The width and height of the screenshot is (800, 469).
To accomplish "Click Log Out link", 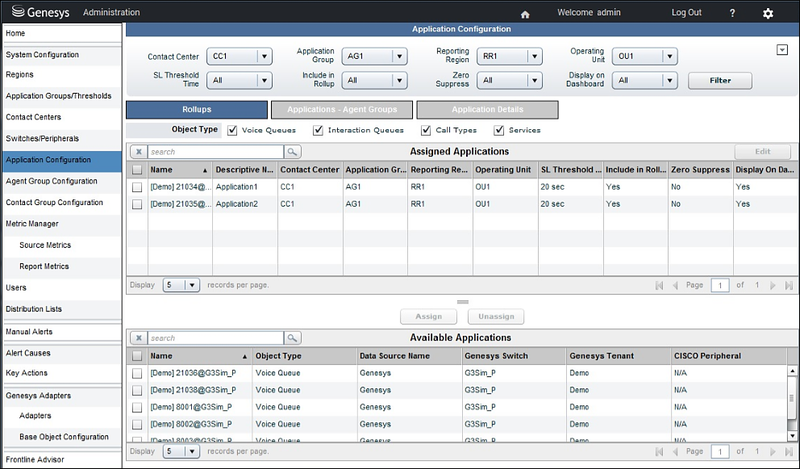I will pyautogui.click(x=686, y=13).
